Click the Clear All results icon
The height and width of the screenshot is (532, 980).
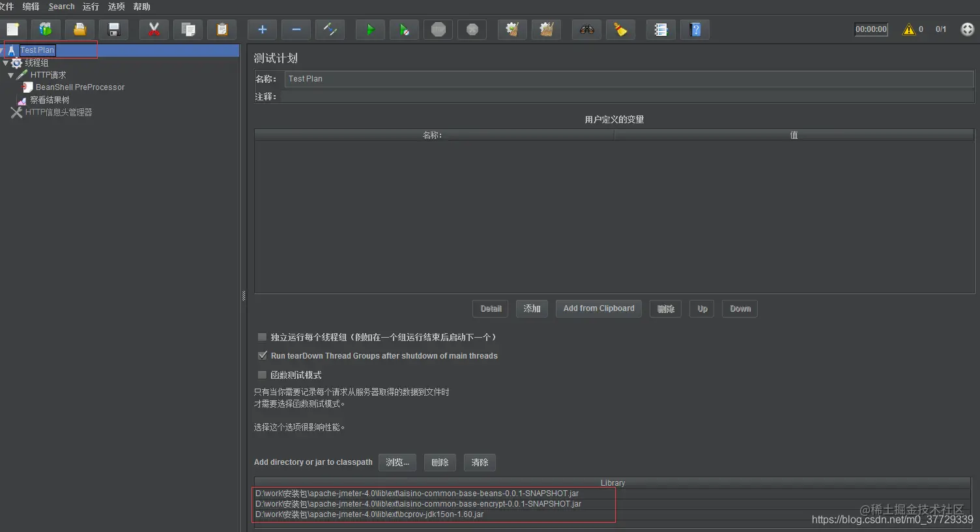[x=546, y=29]
